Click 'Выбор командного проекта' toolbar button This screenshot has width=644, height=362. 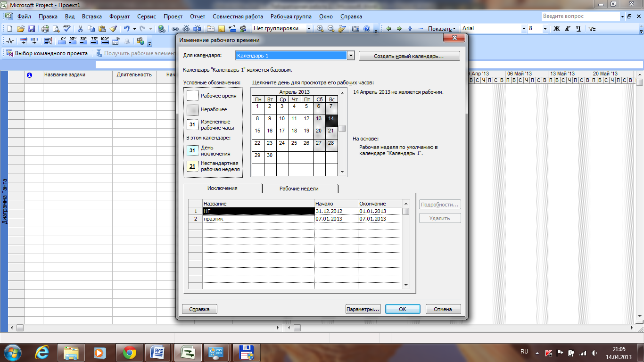click(x=46, y=53)
